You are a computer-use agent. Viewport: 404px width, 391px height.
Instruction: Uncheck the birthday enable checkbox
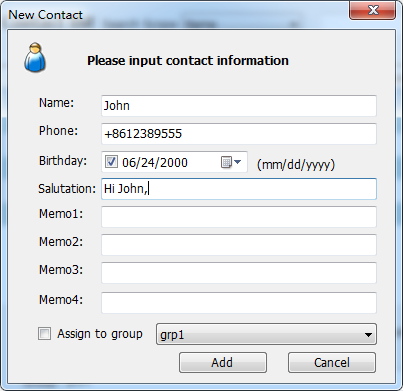111,162
